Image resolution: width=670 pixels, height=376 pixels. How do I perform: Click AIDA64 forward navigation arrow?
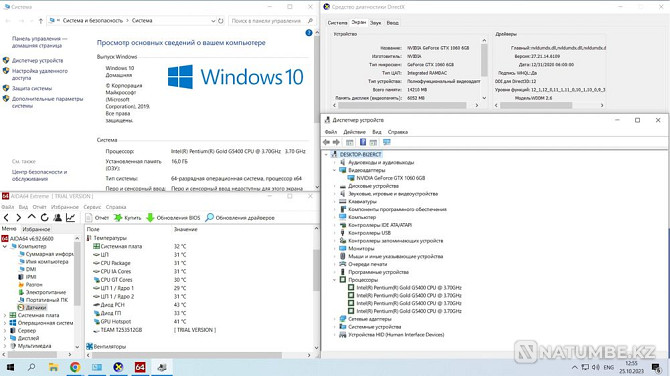coord(18,217)
